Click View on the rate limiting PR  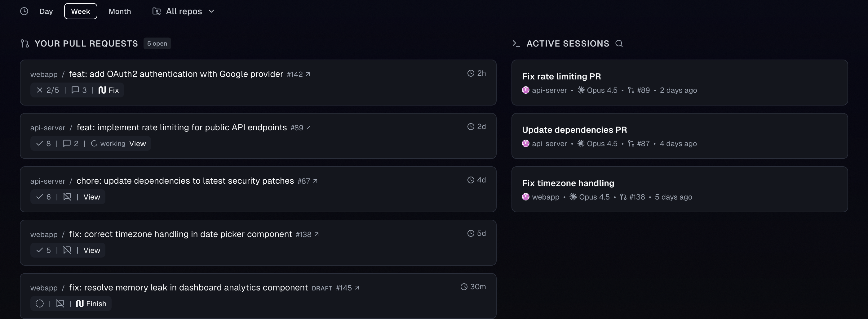137,144
